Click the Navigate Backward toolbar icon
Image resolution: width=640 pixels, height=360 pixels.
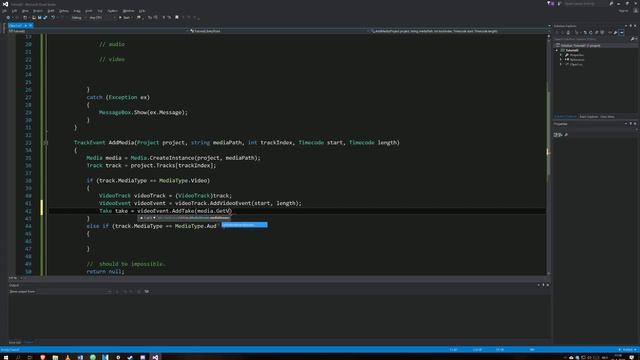[8, 18]
